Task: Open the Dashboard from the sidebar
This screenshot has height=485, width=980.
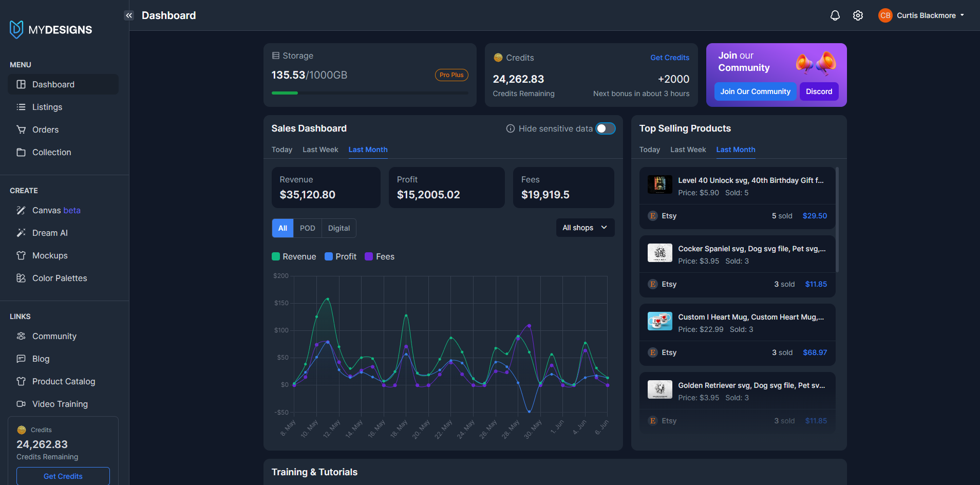Action: [x=53, y=84]
